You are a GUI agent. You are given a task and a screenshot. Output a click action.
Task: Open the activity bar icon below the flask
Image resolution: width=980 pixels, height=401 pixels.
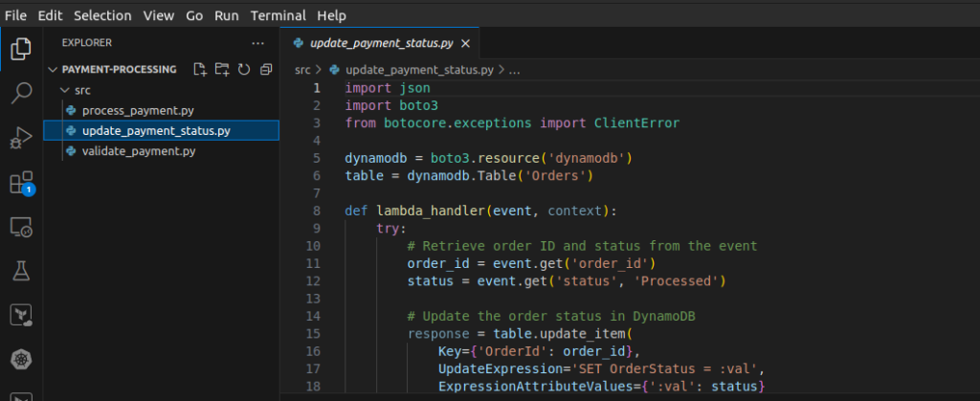click(21, 316)
